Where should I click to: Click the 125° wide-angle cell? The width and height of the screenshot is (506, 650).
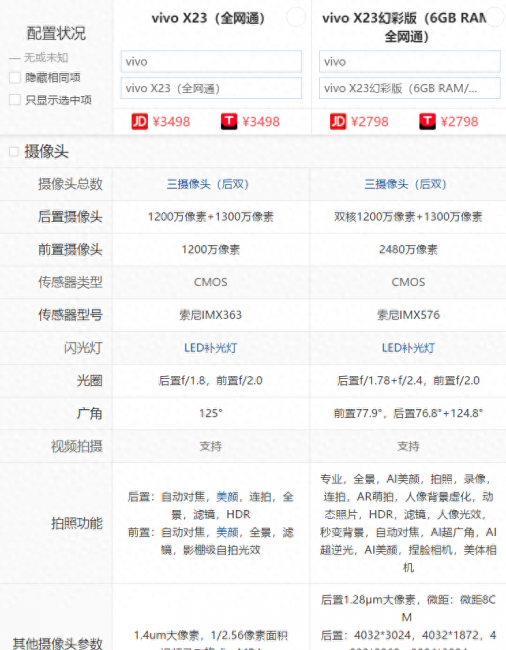point(211,413)
